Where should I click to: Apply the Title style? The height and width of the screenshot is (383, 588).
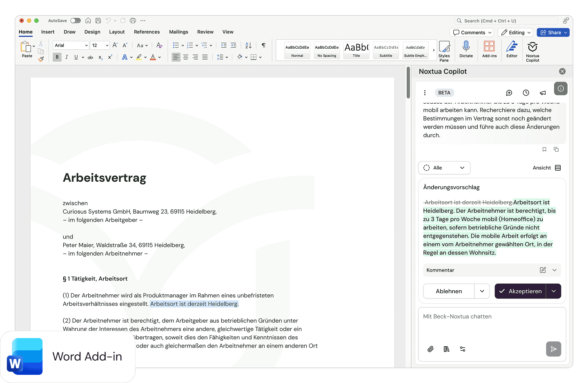click(x=356, y=51)
